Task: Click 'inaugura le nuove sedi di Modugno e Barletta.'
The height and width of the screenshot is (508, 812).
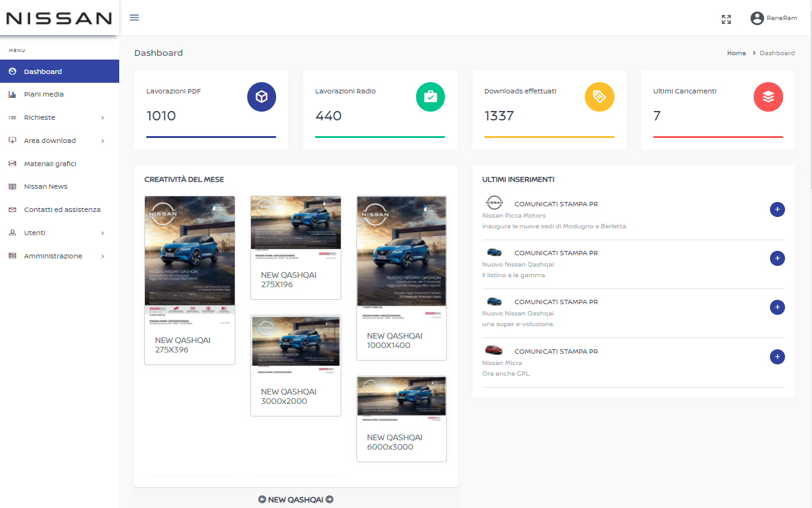Action: coord(555,226)
